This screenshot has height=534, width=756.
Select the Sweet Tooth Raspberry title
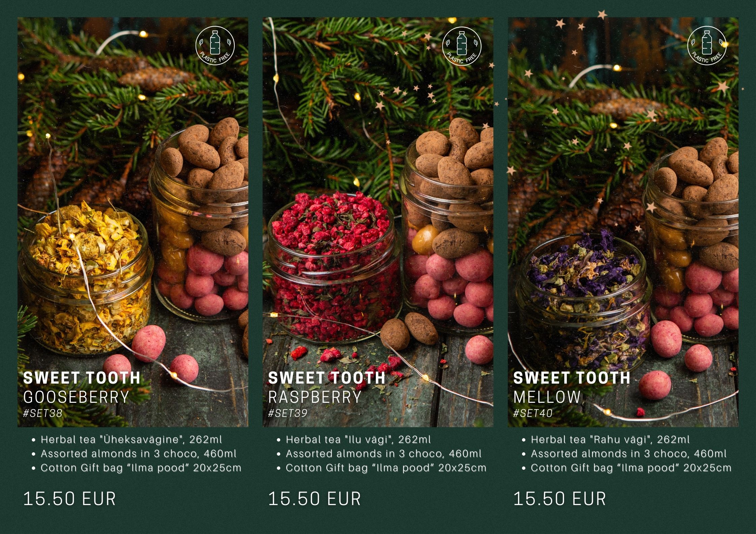pyautogui.click(x=327, y=388)
